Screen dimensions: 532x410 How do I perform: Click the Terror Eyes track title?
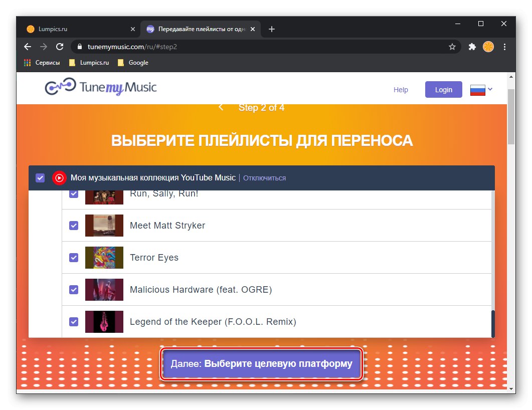click(154, 258)
